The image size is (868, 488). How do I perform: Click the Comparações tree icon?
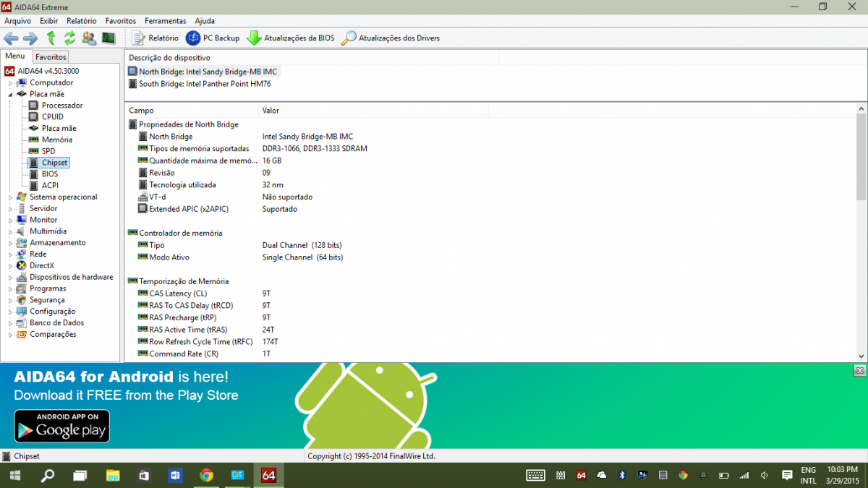(x=22, y=335)
